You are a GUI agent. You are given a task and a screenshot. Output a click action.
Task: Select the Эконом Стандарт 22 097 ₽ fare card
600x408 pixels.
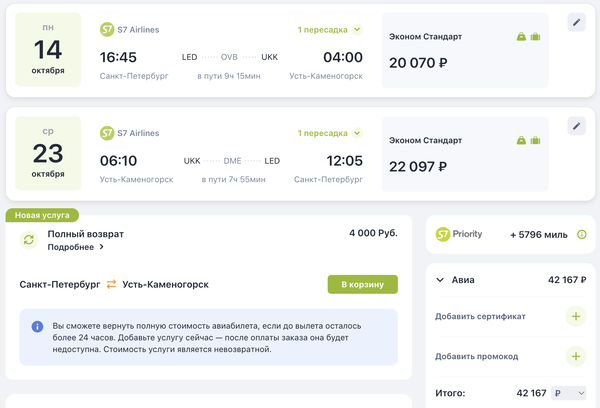coord(465,154)
